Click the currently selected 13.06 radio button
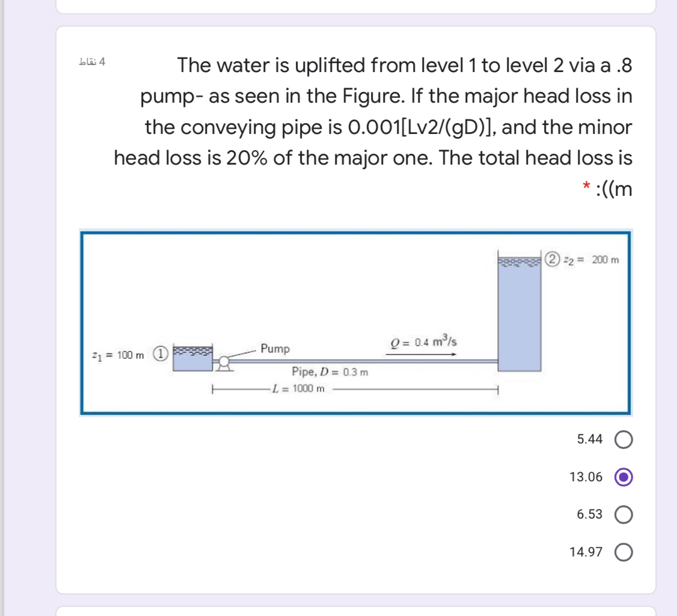The width and height of the screenshot is (677, 616). pyautogui.click(x=623, y=477)
